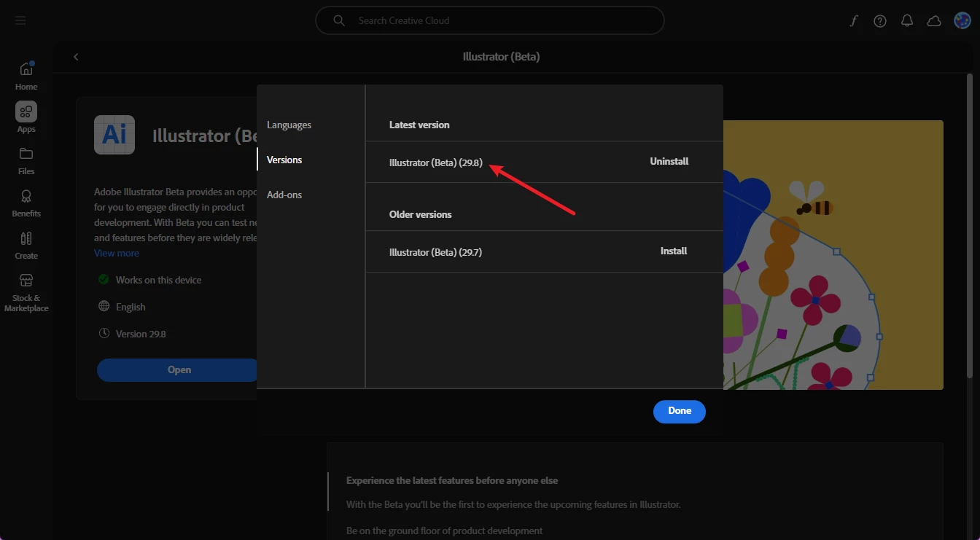Viewport: 980px width, 540px height.
Task: Click 'Experience the latest features before anyone else'
Action: coord(452,480)
